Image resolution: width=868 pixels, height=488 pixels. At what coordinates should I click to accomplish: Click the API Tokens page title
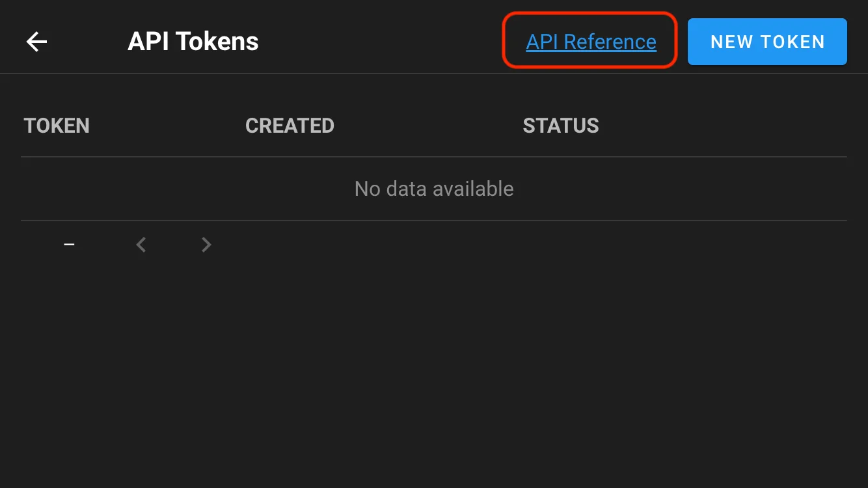(x=193, y=42)
